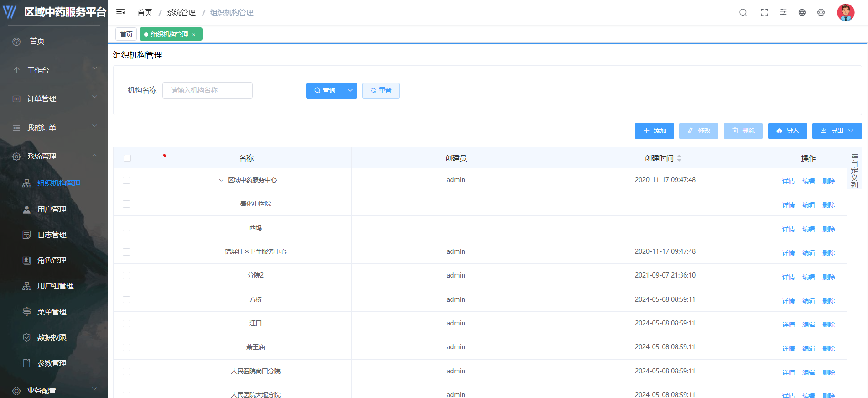
Task: Click 首页 dashboard icon in sidebar
Action: (16, 42)
